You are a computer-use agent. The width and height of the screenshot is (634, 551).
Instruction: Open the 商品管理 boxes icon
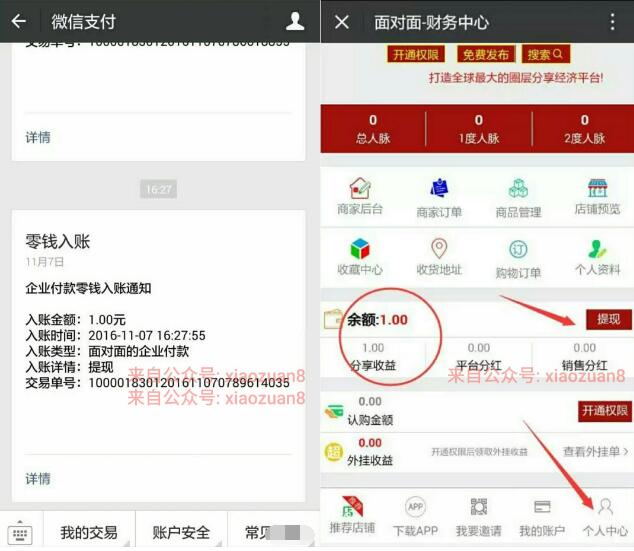pyautogui.click(x=518, y=188)
